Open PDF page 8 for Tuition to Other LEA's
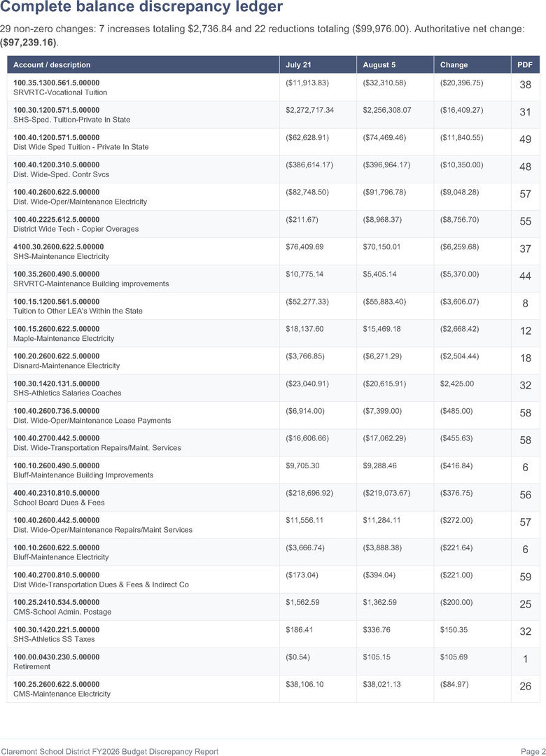 coord(525,303)
